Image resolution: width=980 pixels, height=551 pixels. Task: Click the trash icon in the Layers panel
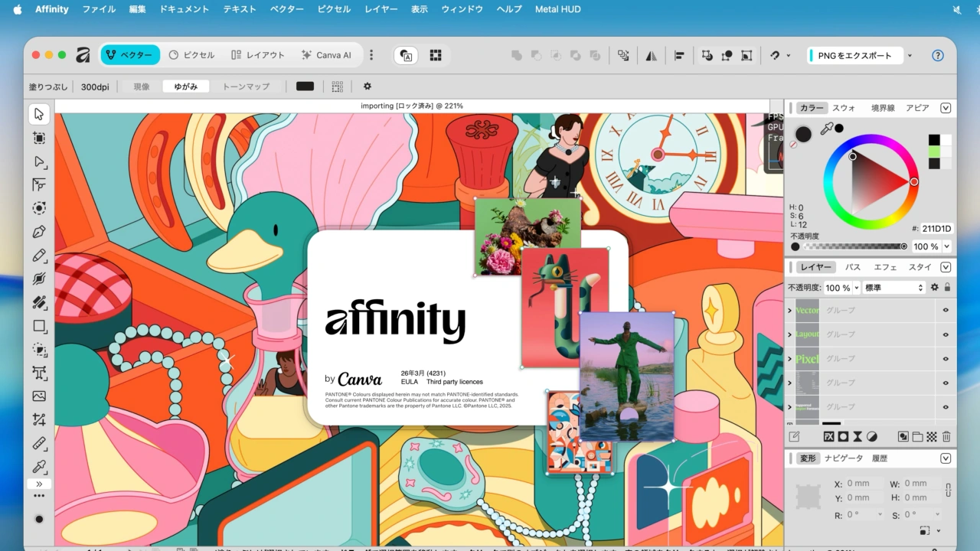coord(946,436)
